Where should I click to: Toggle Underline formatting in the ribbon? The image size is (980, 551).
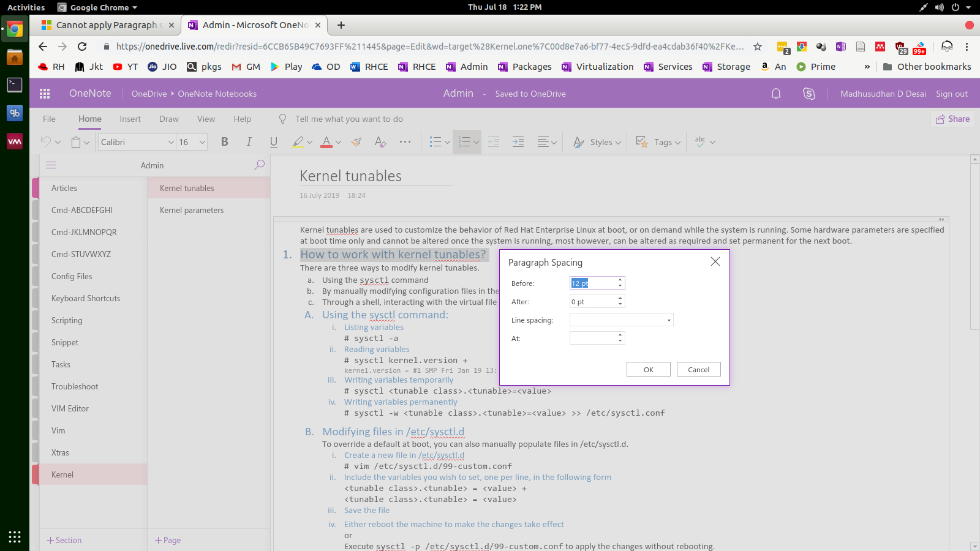274,142
